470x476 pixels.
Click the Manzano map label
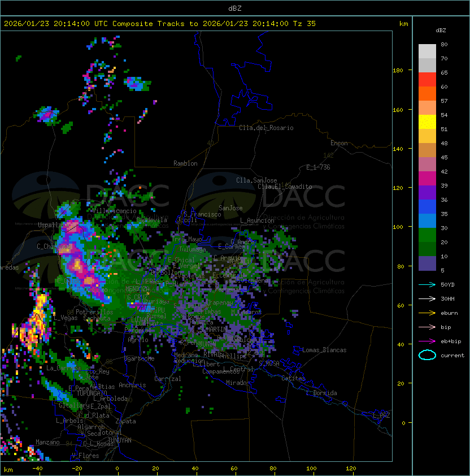(47, 442)
